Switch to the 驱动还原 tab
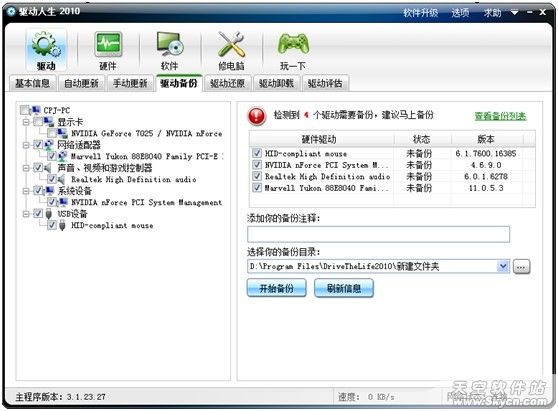Screen dimensions: 558x411 (228, 83)
